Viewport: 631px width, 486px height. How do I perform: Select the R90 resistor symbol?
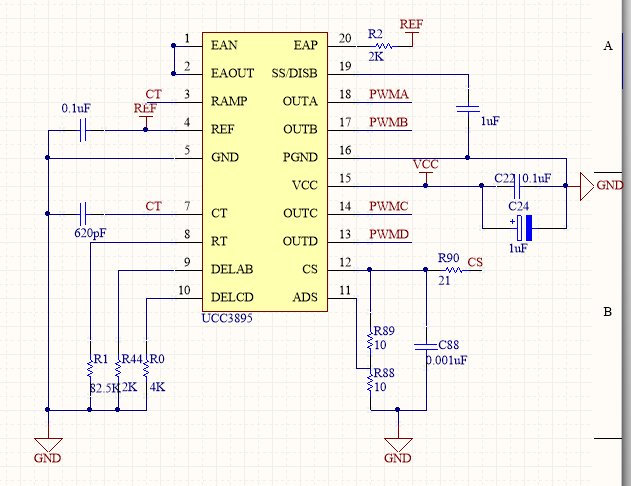point(454,270)
